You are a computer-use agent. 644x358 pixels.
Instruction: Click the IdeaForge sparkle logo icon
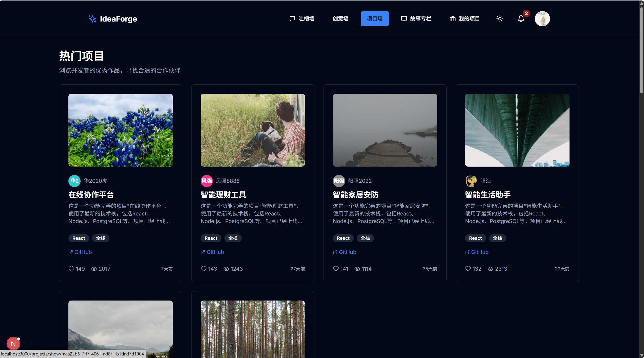click(x=92, y=18)
